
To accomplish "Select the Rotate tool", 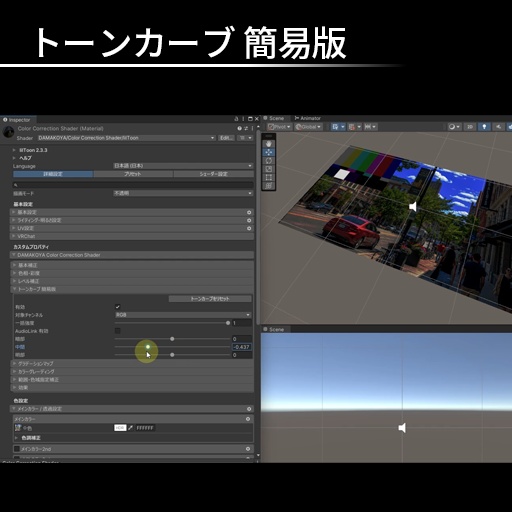I will point(269,161).
